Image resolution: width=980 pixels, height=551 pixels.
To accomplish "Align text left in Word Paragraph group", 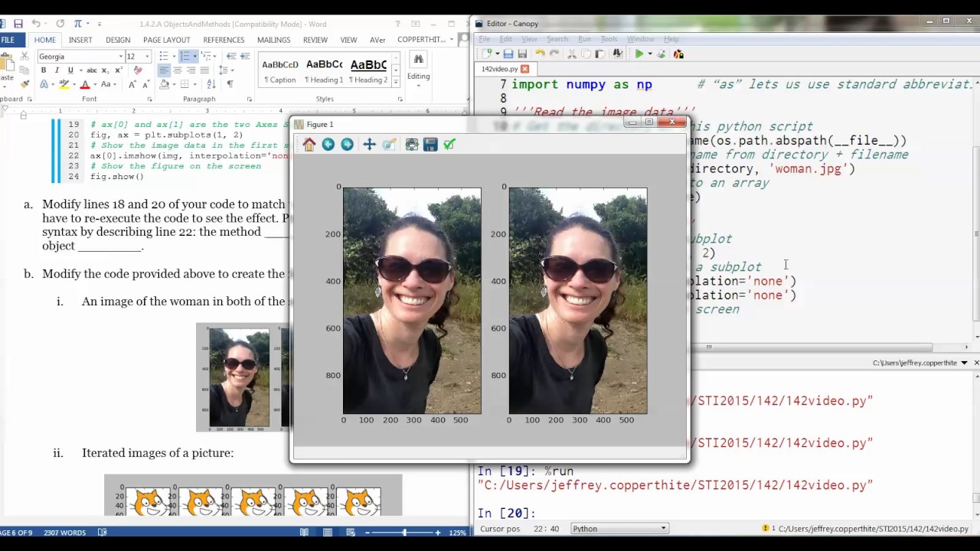I will coord(164,70).
